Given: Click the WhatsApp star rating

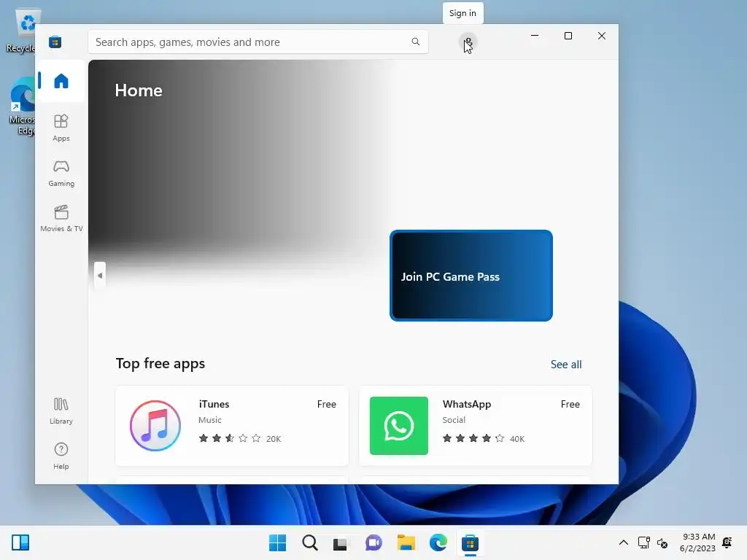Looking at the screenshot, I should point(473,438).
